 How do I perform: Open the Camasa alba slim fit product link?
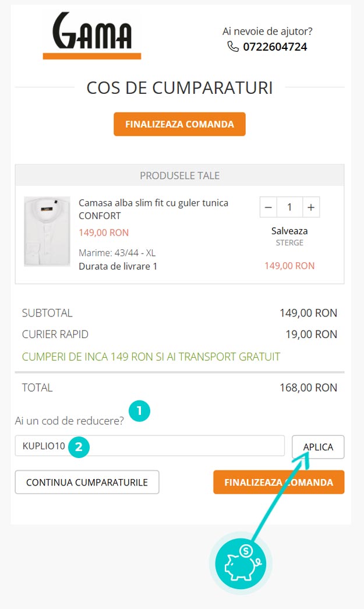pos(153,209)
